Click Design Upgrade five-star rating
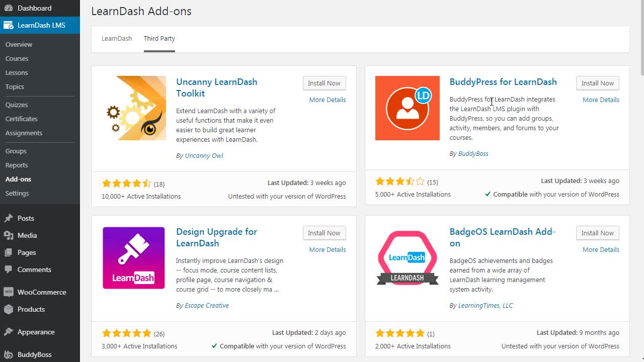 tap(126, 333)
